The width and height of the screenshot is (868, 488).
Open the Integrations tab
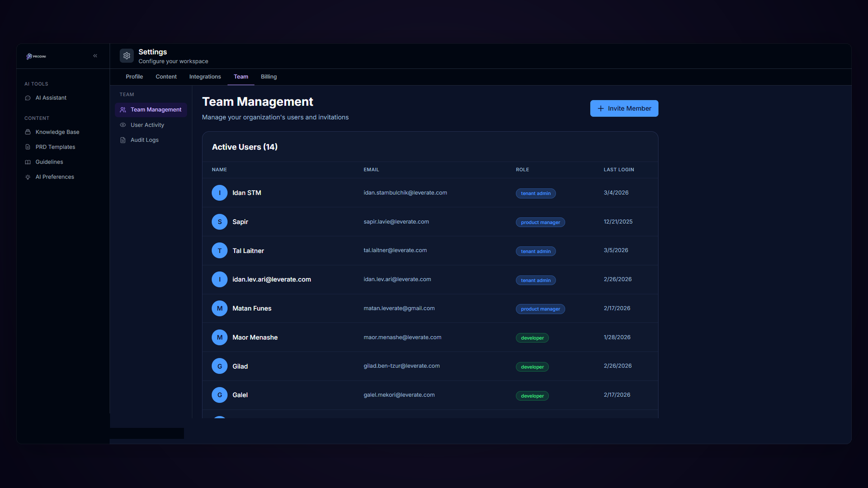[205, 77]
